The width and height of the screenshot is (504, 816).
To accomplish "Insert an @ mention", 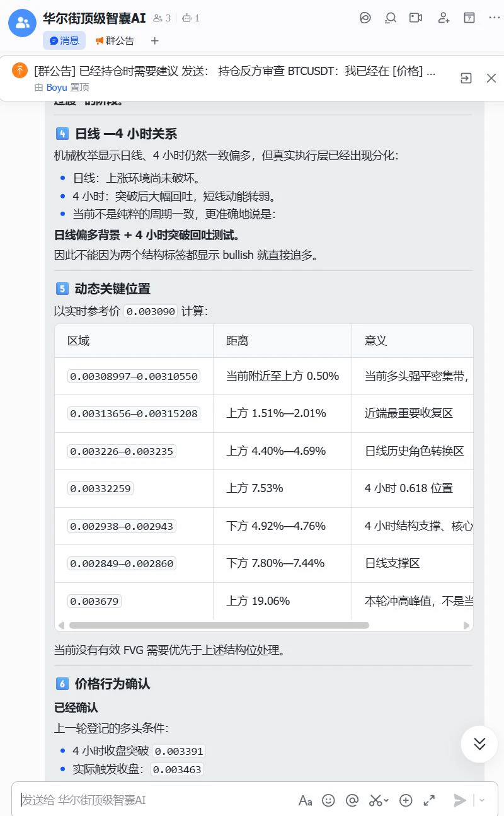I will 352,800.
